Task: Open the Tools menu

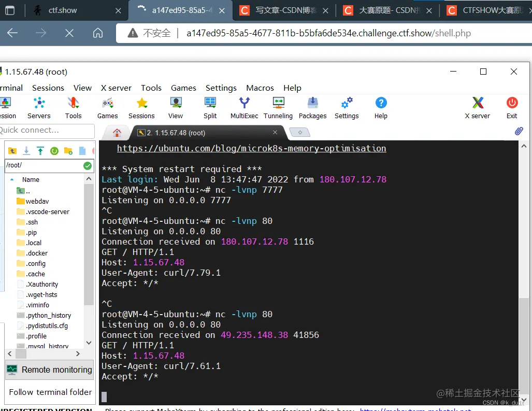Action: tap(151, 88)
